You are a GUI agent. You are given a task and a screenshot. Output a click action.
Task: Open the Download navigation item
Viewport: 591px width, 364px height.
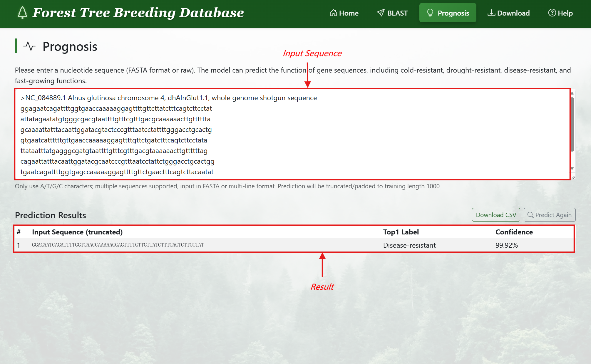click(509, 13)
